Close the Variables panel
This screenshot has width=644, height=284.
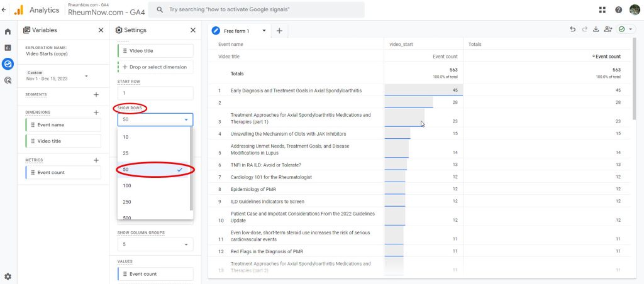click(101, 30)
